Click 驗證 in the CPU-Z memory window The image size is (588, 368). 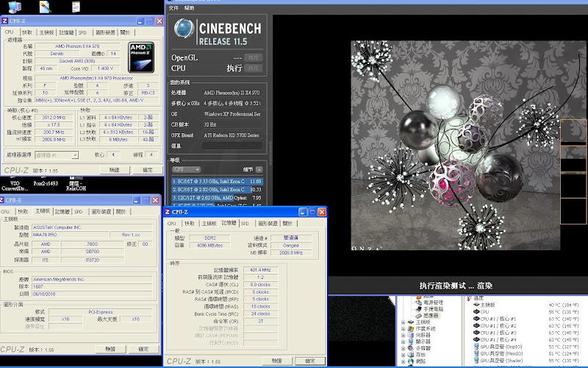click(x=277, y=361)
